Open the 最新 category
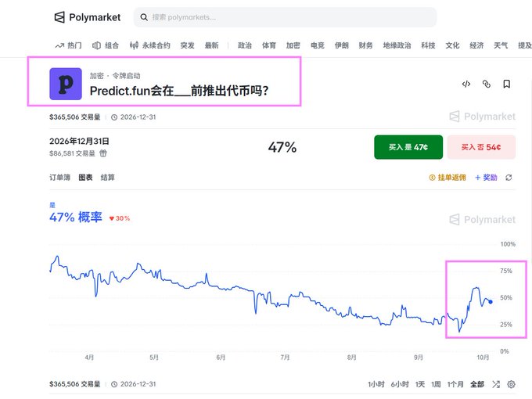 tap(212, 45)
